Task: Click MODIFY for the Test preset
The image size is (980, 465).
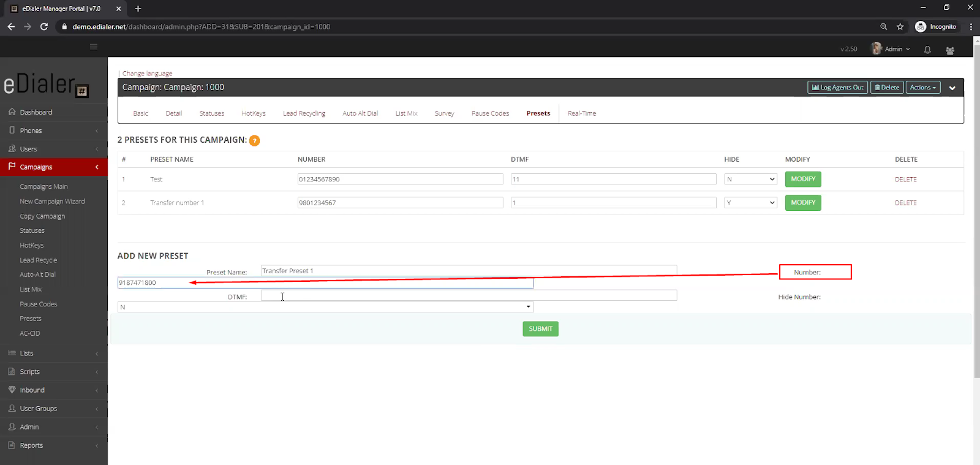Action: [x=803, y=179]
